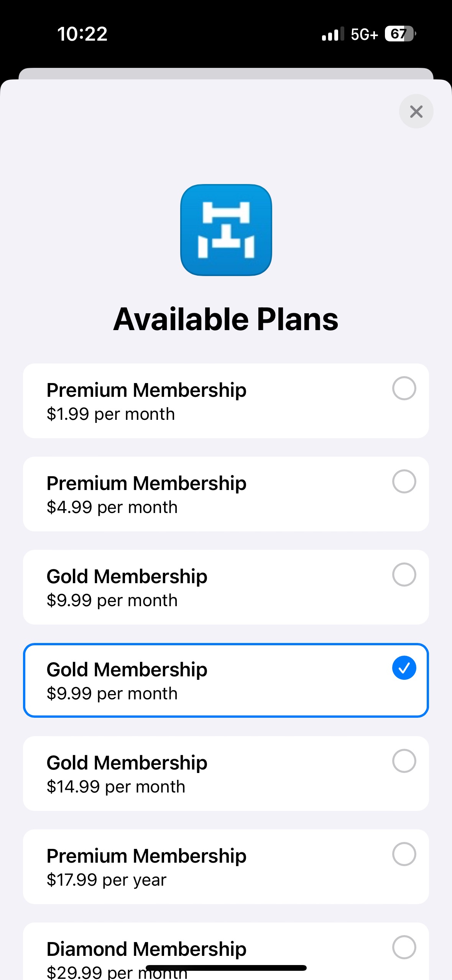
Task: Select radio button for $14.99 per month plan
Action: pos(404,761)
